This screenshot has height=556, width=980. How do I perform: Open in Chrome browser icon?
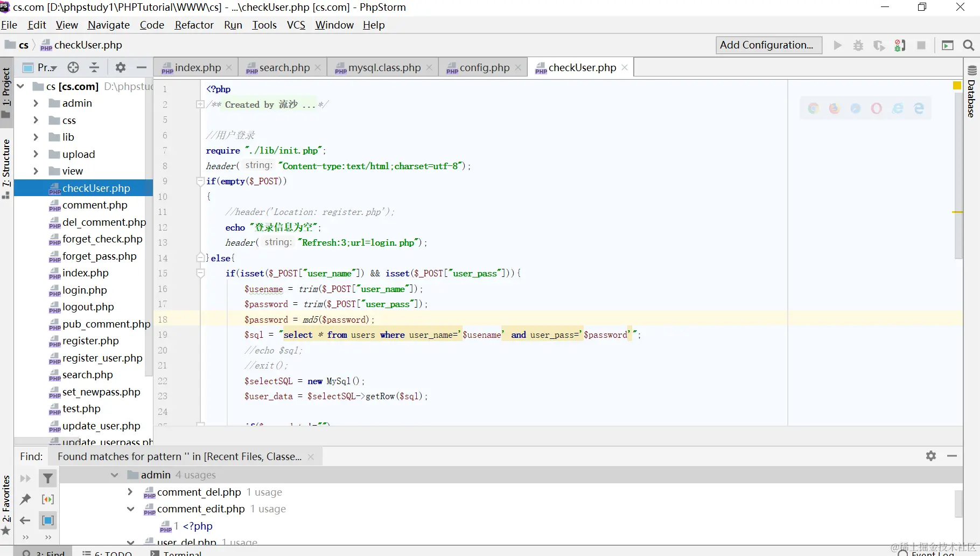(x=814, y=108)
